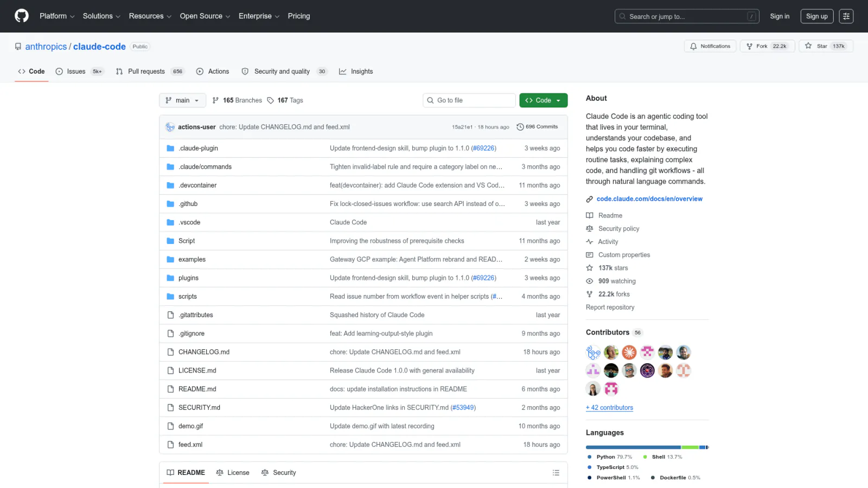The height and width of the screenshot is (488, 868).
Task: Show + 42 contributors link
Action: [609, 408]
